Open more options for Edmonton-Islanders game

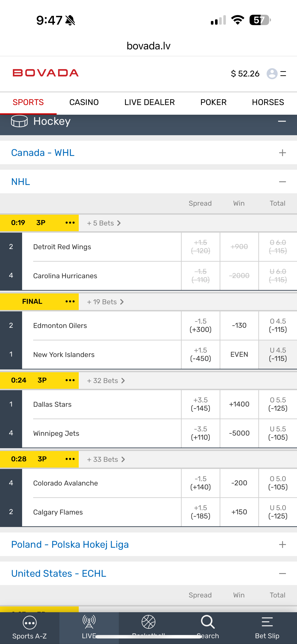tap(70, 302)
